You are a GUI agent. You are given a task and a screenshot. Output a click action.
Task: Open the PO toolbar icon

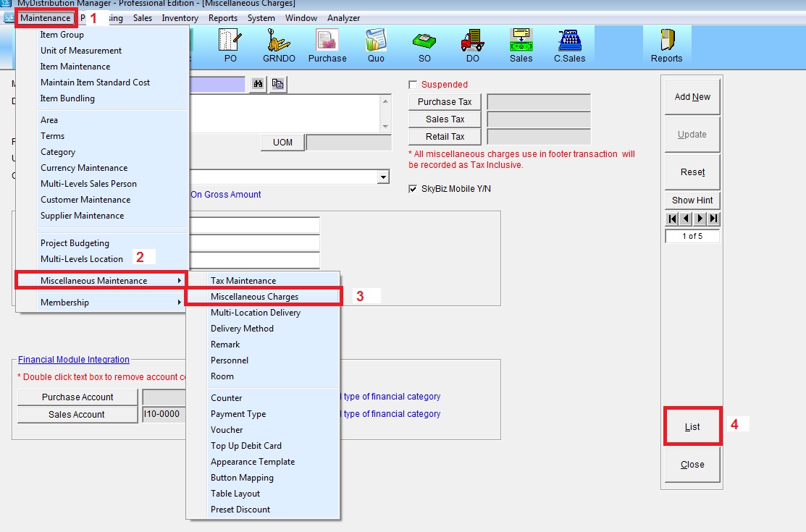230,45
